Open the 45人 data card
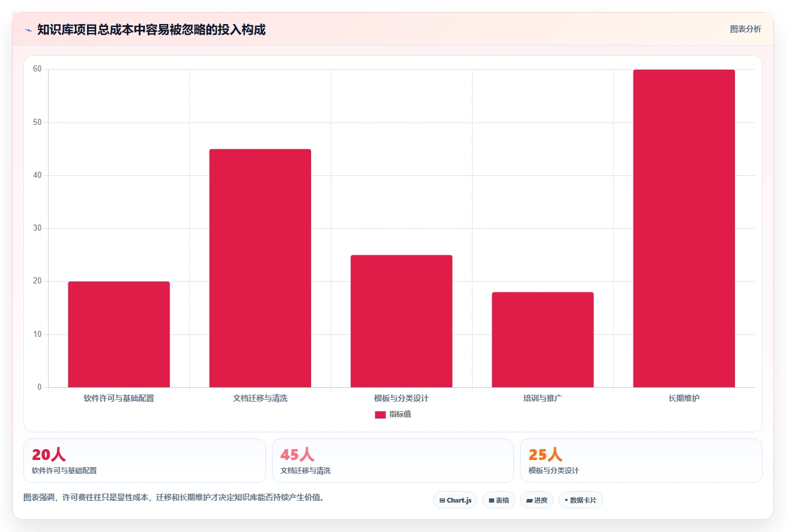 click(393, 461)
